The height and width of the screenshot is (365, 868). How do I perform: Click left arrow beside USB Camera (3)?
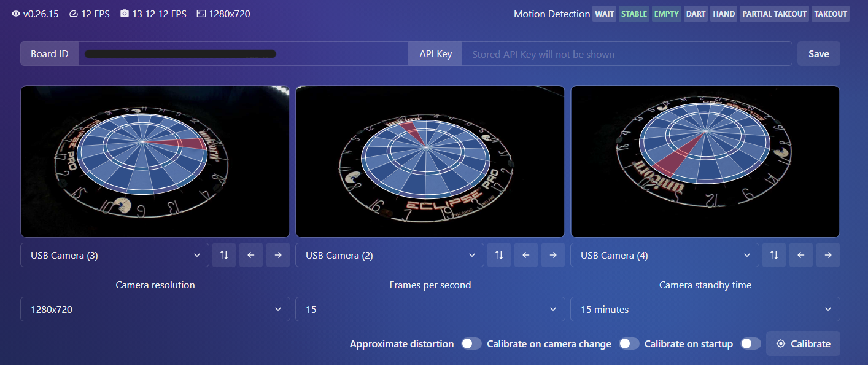click(x=251, y=255)
